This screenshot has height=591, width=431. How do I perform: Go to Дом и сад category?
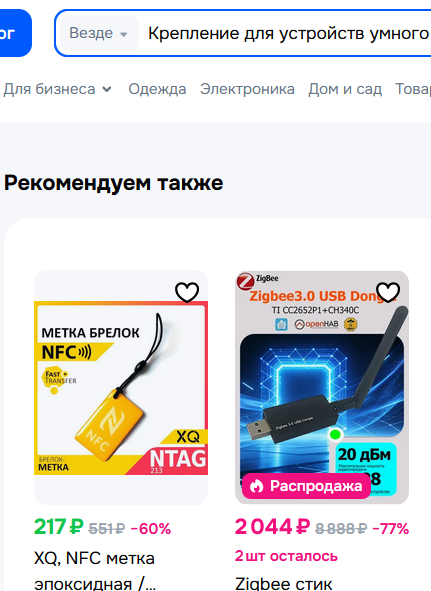[x=345, y=89]
